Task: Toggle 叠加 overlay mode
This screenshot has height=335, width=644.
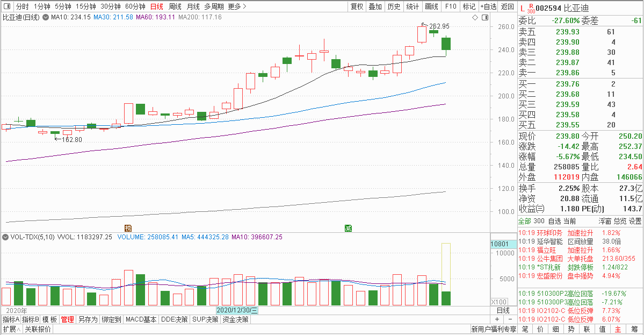Action: [375, 6]
